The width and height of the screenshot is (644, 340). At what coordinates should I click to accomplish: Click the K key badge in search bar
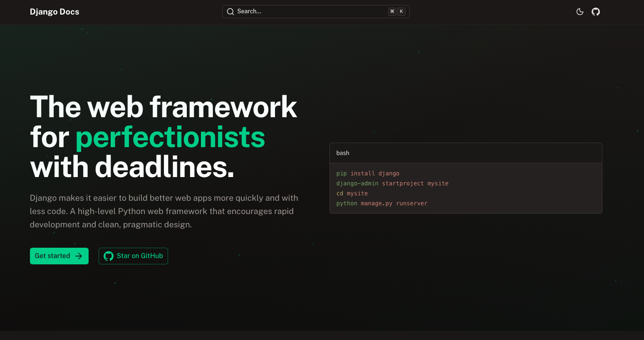[401, 11]
